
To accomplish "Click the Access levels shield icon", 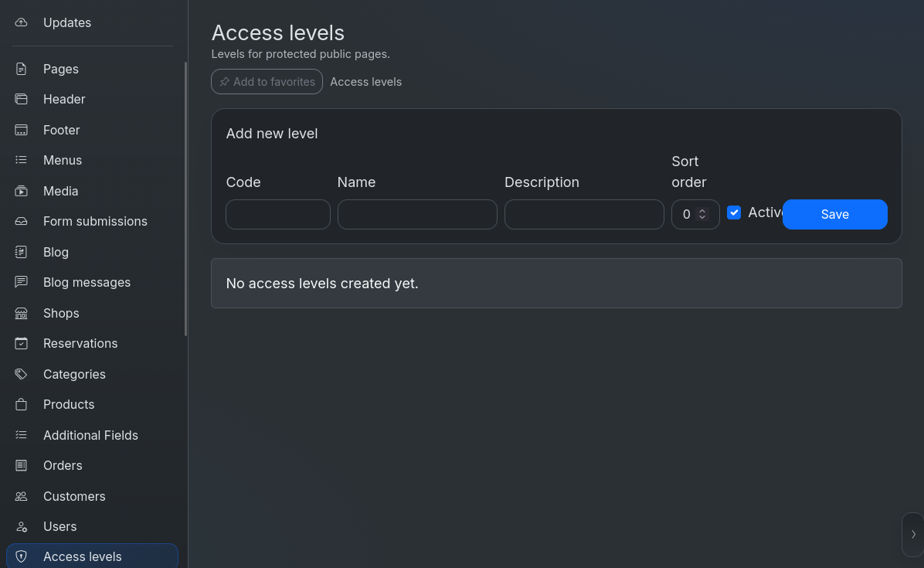I will pyautogui.click(x=21, y=556).
